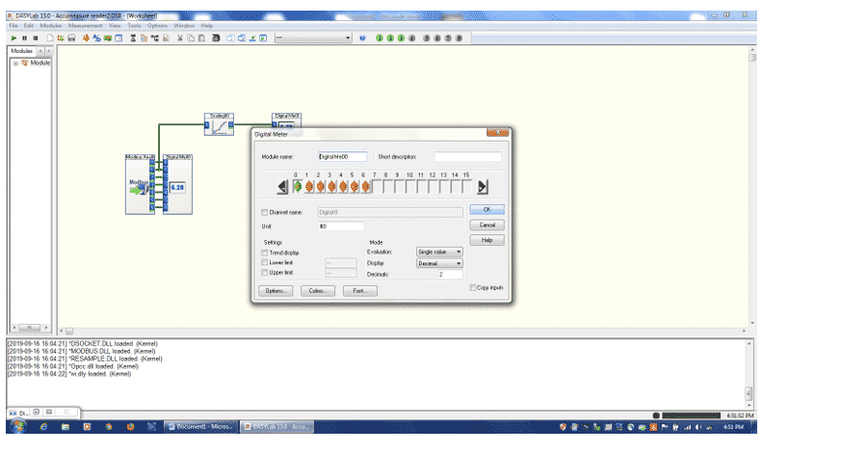Select the Scaling00 module block
Image resolution: width=868 pixels, height=453 pixels.
[219, 127]
